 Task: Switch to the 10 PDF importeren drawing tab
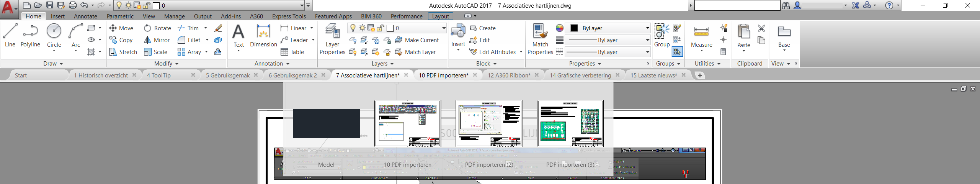point(443,75)
